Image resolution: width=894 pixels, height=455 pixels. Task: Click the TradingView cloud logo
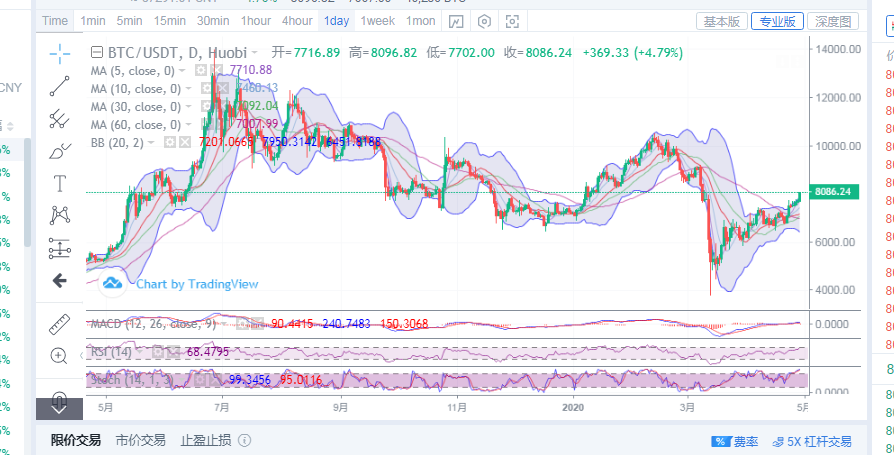[112, 283]
